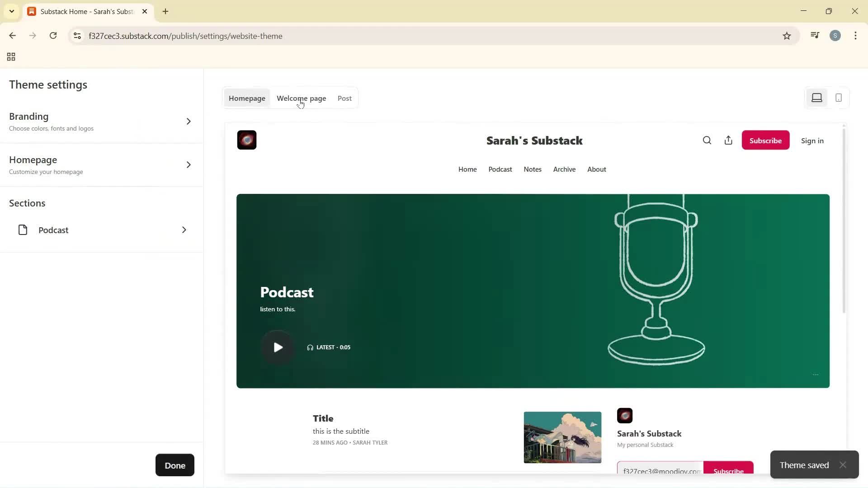Bookmark this page with star icon
Viewport: 868px width, 488px height.
click(787, 36)
